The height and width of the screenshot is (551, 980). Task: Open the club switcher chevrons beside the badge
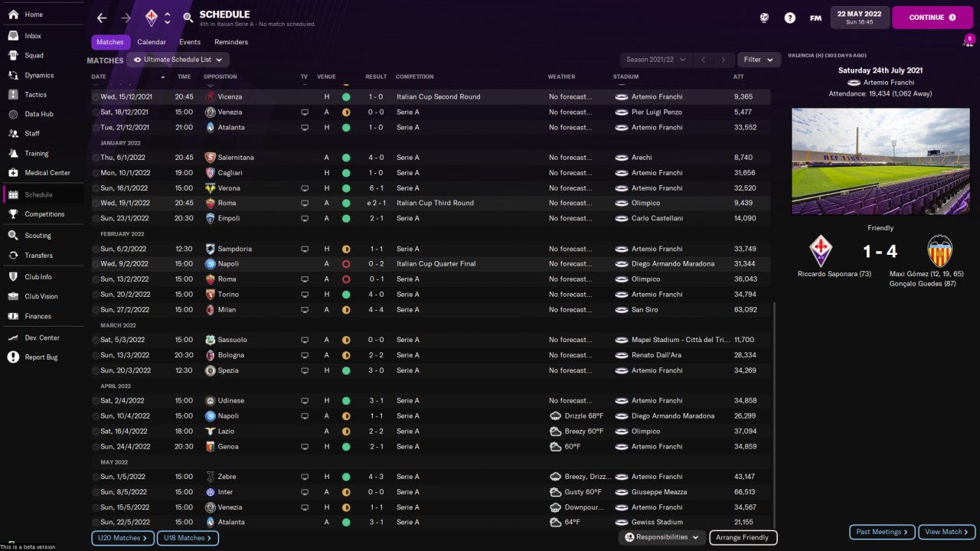tap(168, 18)
